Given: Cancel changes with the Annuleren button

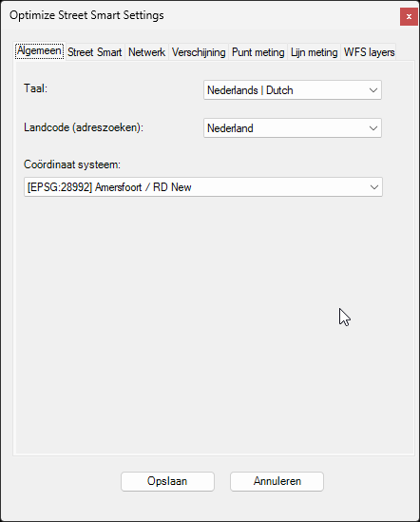Looking at the screenshot, I should [277, 481].
